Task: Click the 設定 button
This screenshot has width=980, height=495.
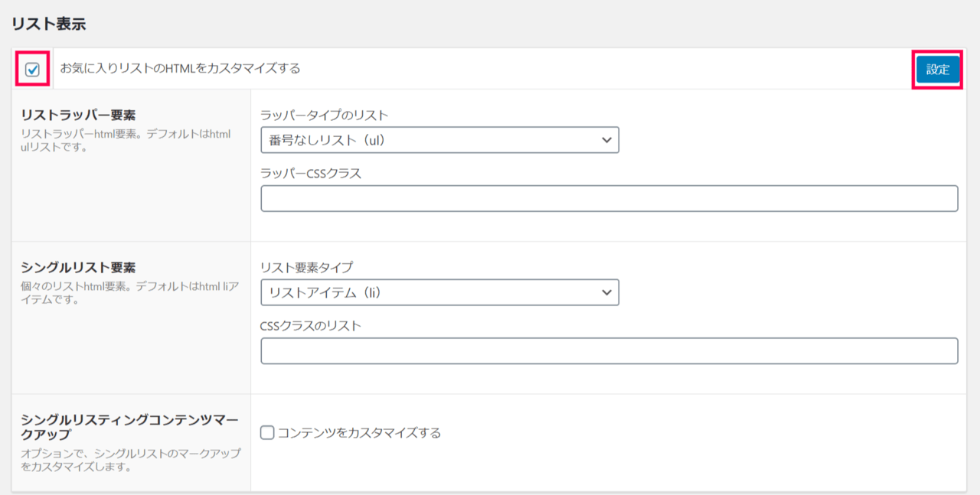Action: coord(938,70)
